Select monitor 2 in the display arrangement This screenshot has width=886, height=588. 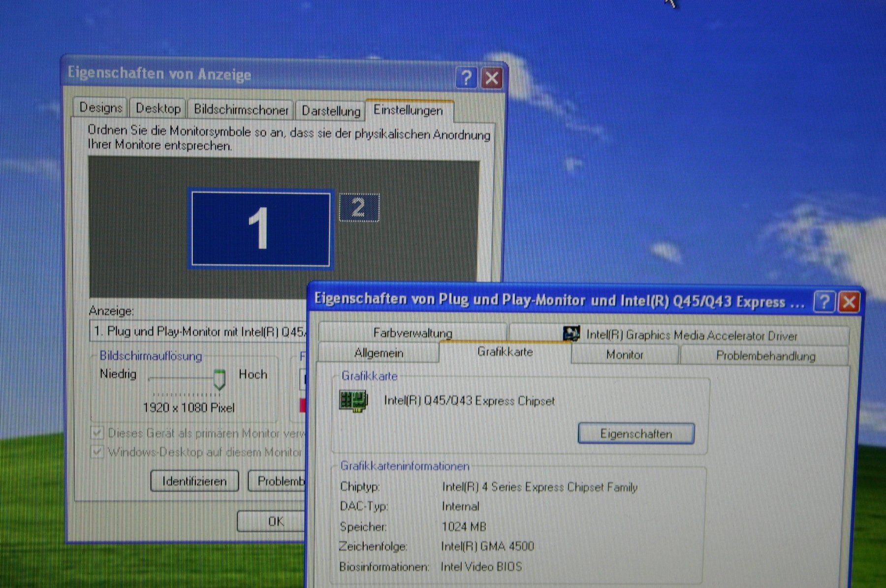[359, 208]
